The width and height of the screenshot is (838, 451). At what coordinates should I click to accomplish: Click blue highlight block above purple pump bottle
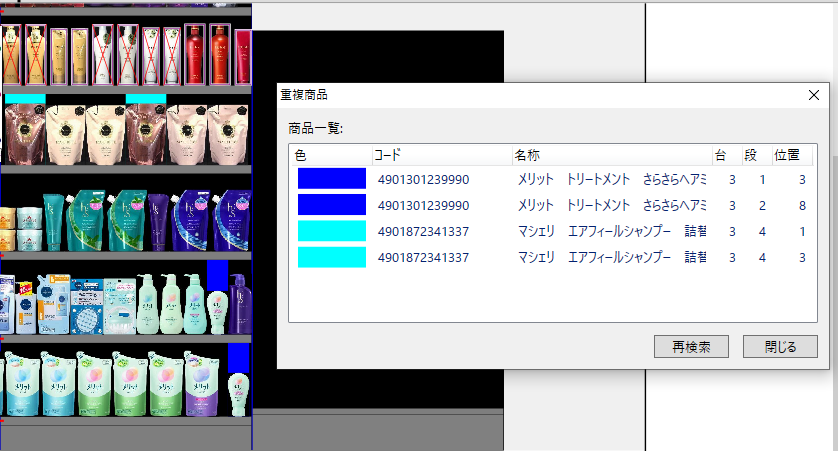(217, 275)
